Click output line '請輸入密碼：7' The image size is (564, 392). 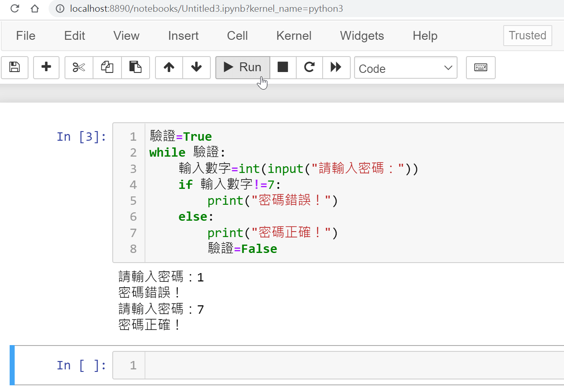161,309
